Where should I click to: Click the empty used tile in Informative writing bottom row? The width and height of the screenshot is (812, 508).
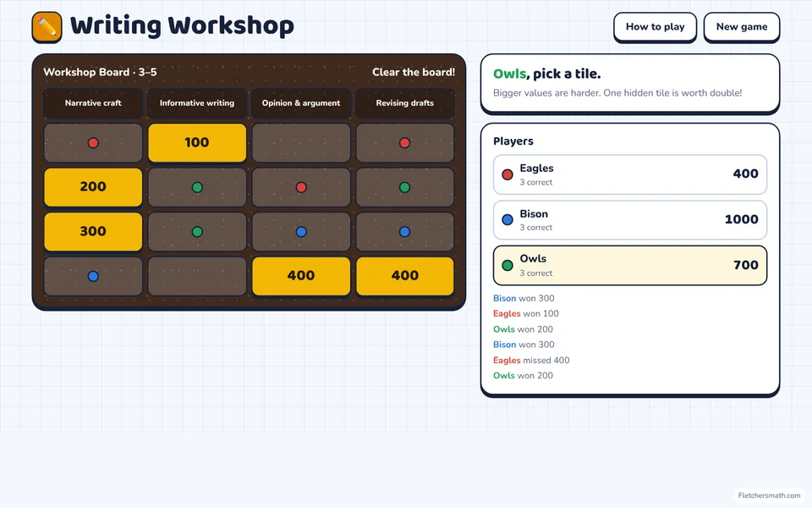tap(197, 276)
